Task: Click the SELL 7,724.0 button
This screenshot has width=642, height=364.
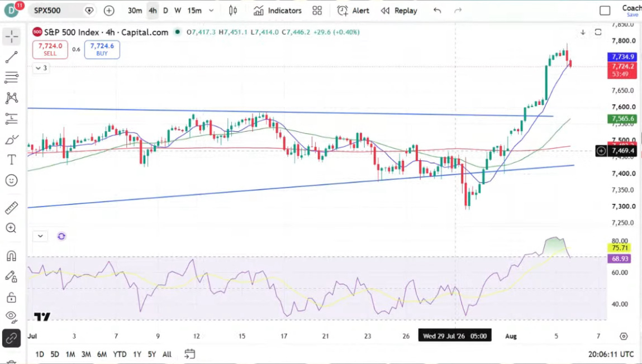Action: click(x=50, y=50)
